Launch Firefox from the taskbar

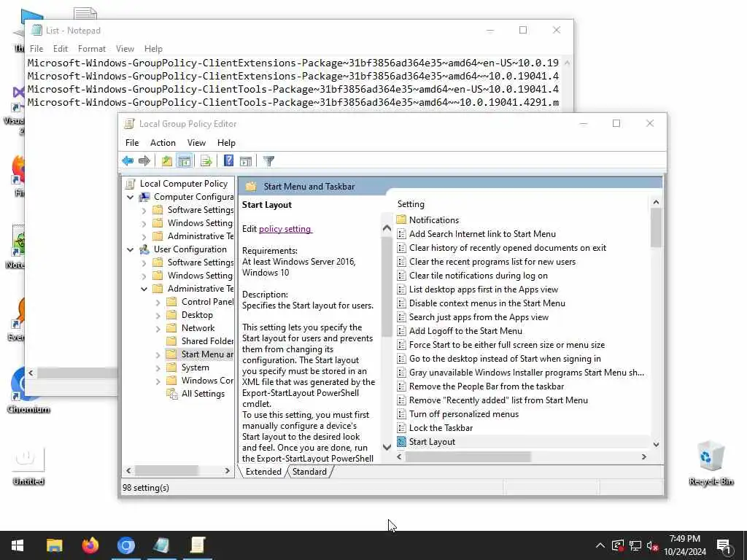(x=90, y=545)
